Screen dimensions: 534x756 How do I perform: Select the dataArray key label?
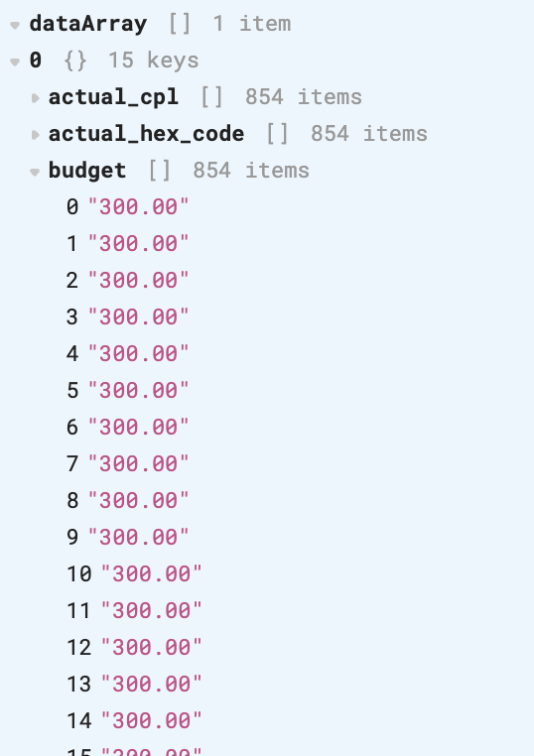[x=87, y=24]
